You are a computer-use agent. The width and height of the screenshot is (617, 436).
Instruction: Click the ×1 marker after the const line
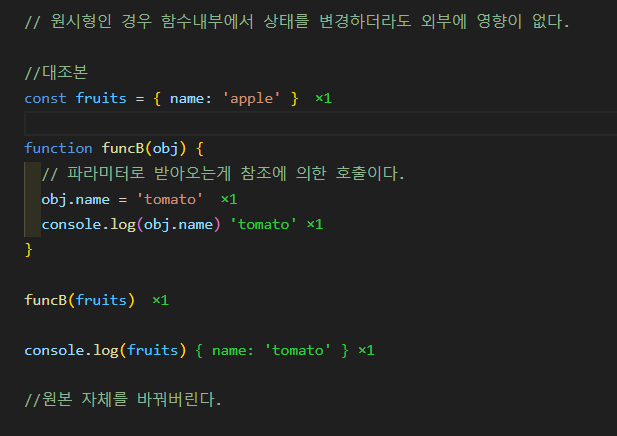(323, 98)
